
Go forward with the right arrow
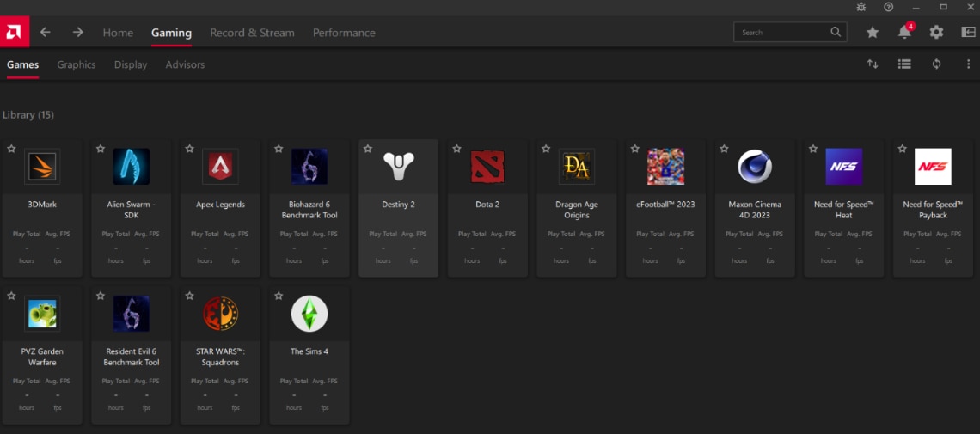coord(77,32)
